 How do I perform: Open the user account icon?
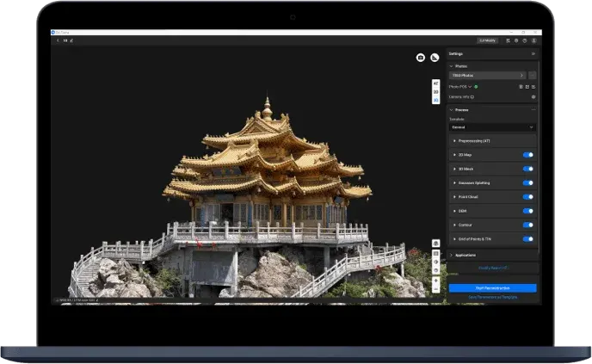pyautogui.click(x=533, y=40)
